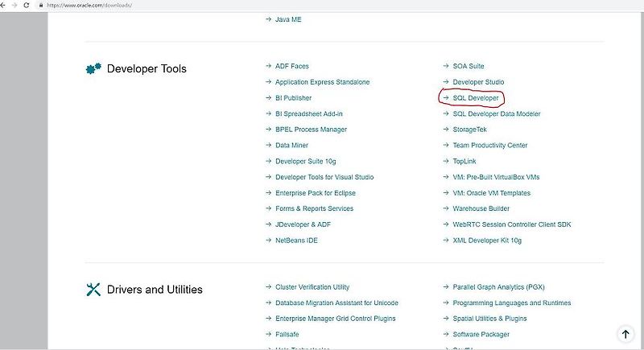This screenshot has height=350, width=644.
Task: Open VM: Oracle VM Templates link
Action: tap(492, 193)
